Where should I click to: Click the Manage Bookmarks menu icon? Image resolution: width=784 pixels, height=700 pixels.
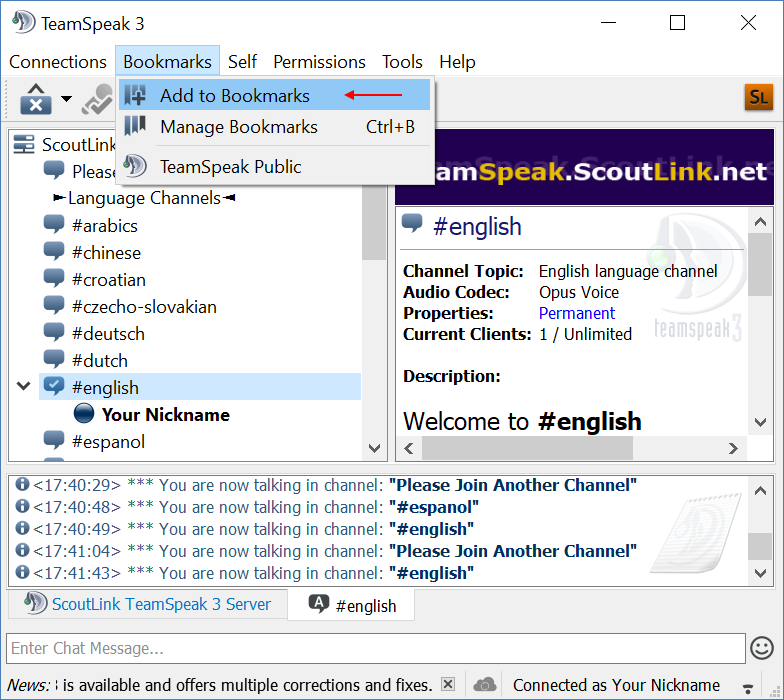click(x=135, y=126)
